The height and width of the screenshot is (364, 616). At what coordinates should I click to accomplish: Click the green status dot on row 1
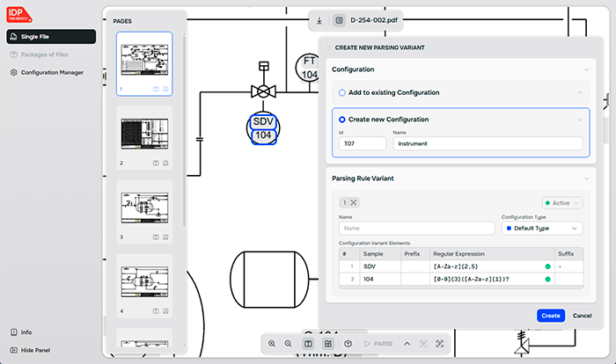547,266
